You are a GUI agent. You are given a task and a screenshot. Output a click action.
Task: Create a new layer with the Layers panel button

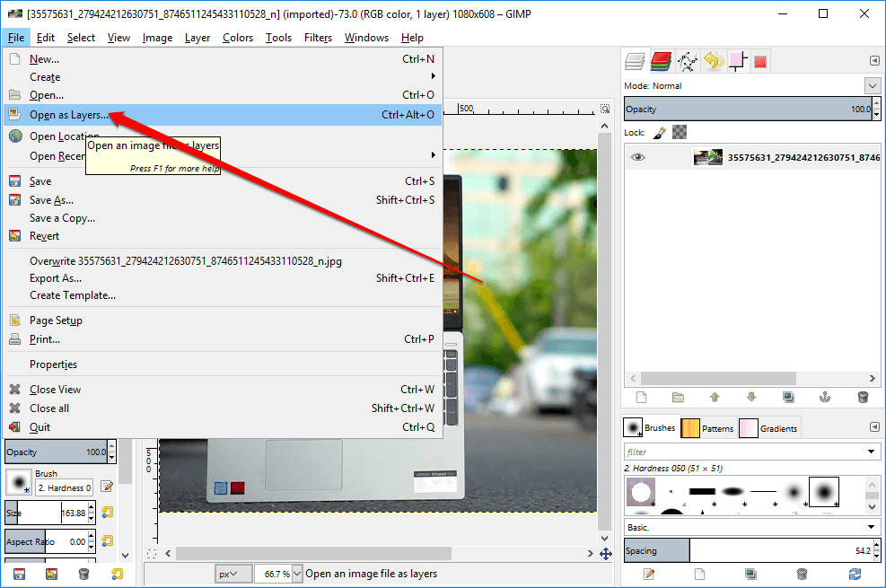tap(641, 397)
